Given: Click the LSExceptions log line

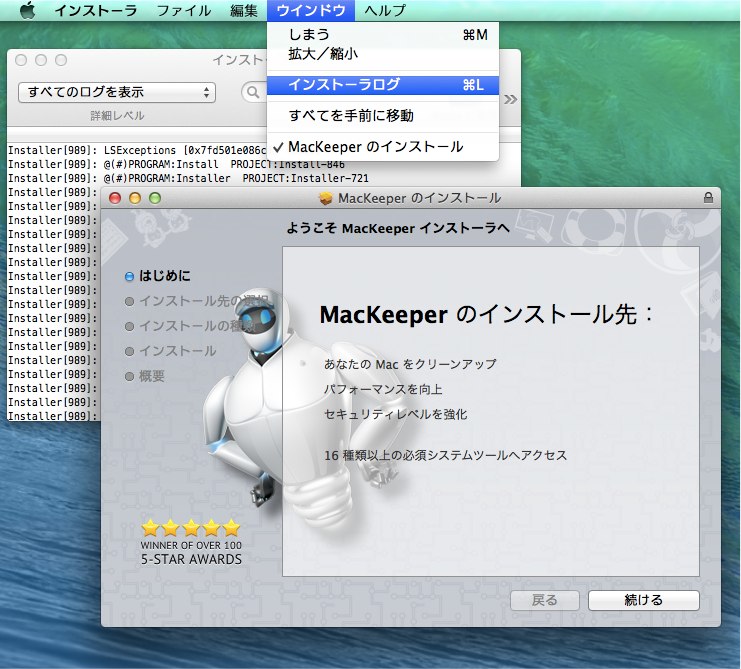Looking at the screenshot, I should [x=137, y=150].
